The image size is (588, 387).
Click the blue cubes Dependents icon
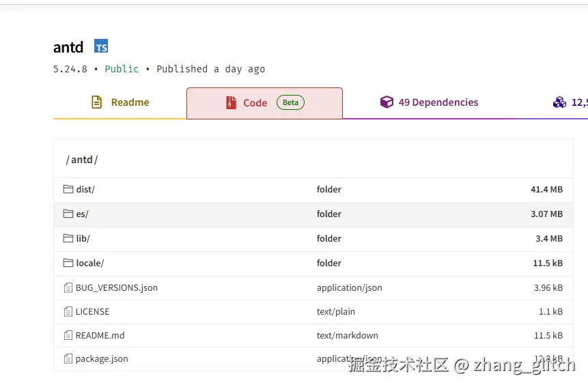pyautogui.click(x=559, y=102)
